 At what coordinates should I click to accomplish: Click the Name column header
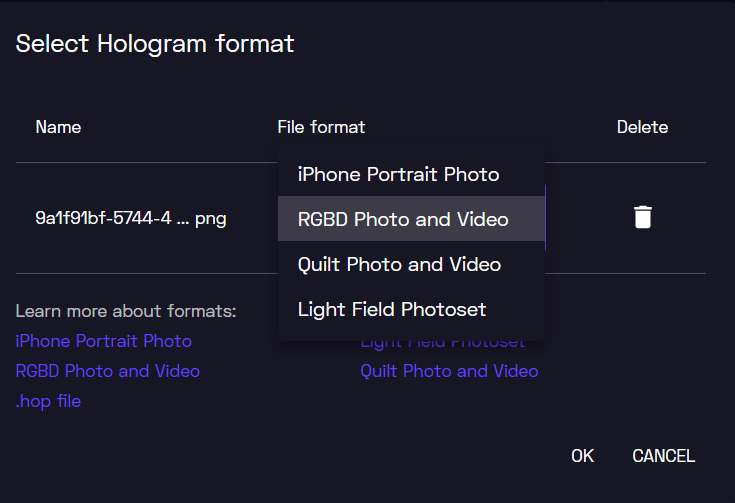[x=58, y=127]
